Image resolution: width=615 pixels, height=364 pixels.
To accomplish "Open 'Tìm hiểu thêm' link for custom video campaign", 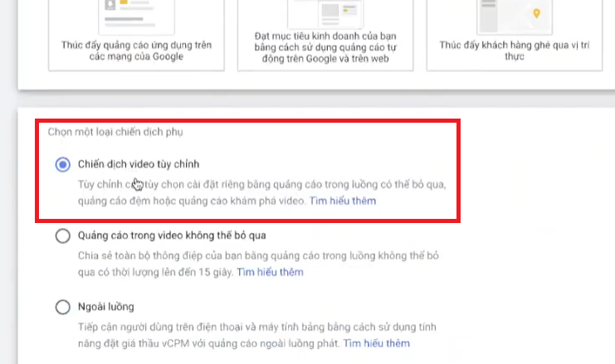I will [343, 201].
